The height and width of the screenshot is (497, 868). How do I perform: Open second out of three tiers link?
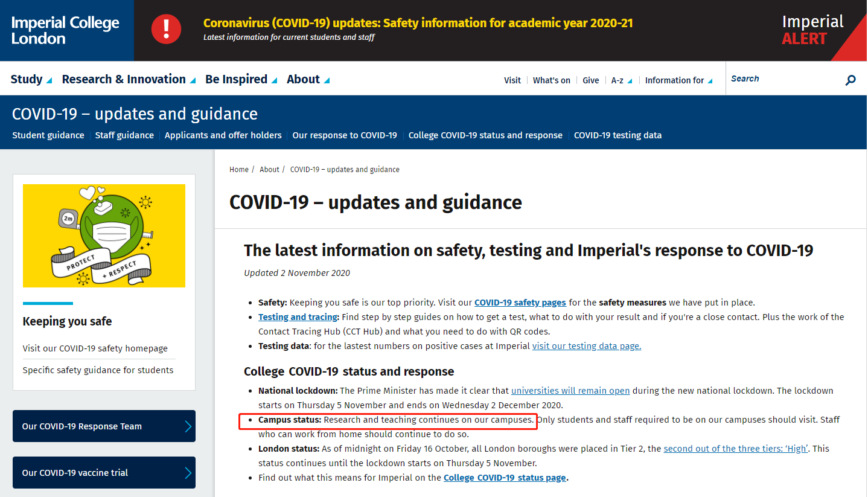coord(736,449)
